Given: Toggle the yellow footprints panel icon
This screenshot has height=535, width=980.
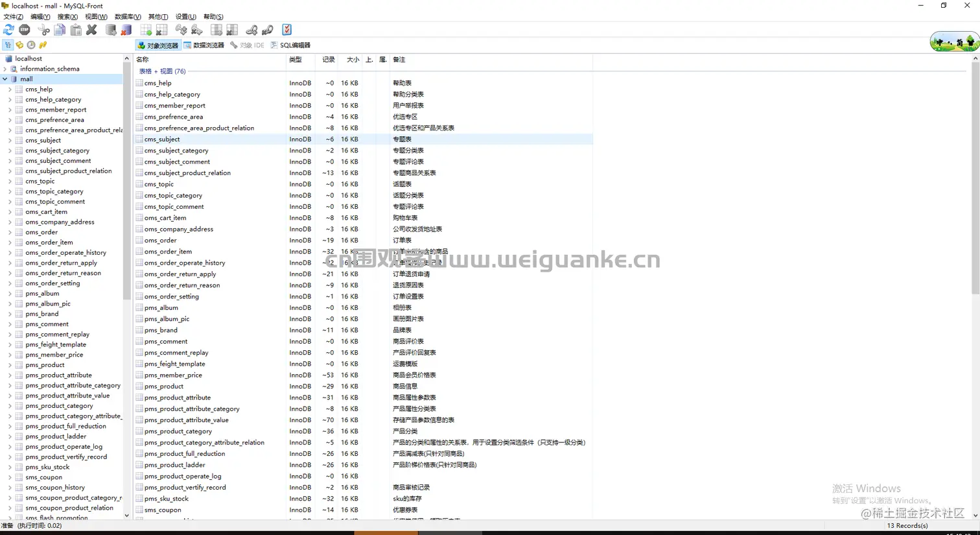Looking at the screenshot, I should [43, 45].
